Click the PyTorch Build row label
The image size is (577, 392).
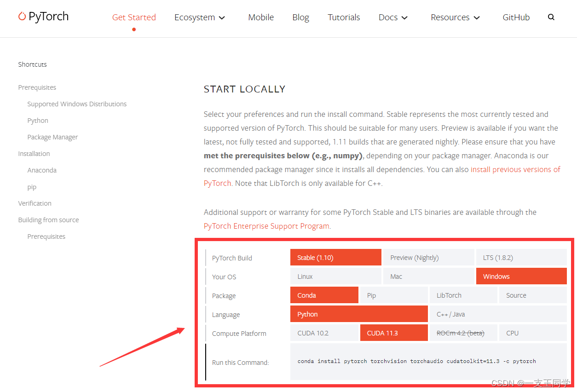pyautogui.click(x=232, y=258)
